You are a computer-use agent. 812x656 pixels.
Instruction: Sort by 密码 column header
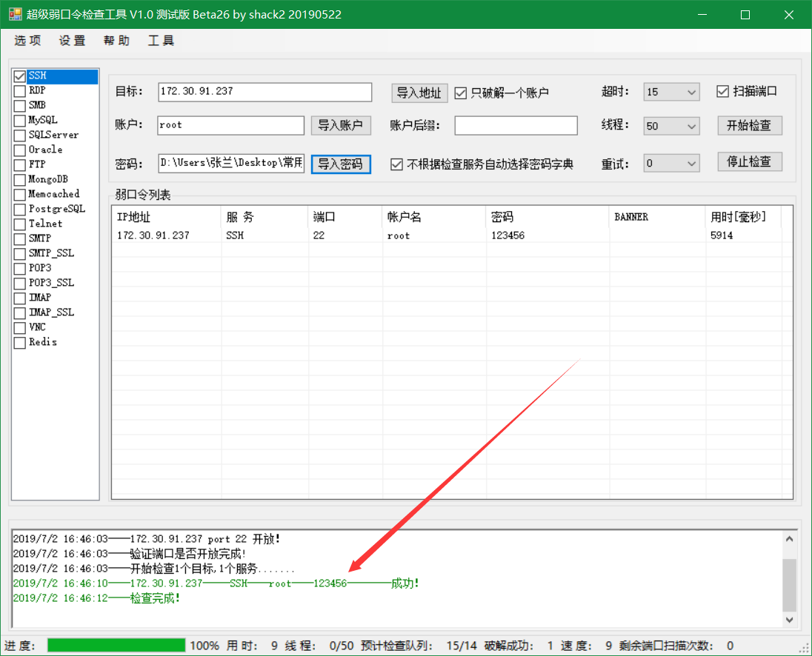pos(548,217)
